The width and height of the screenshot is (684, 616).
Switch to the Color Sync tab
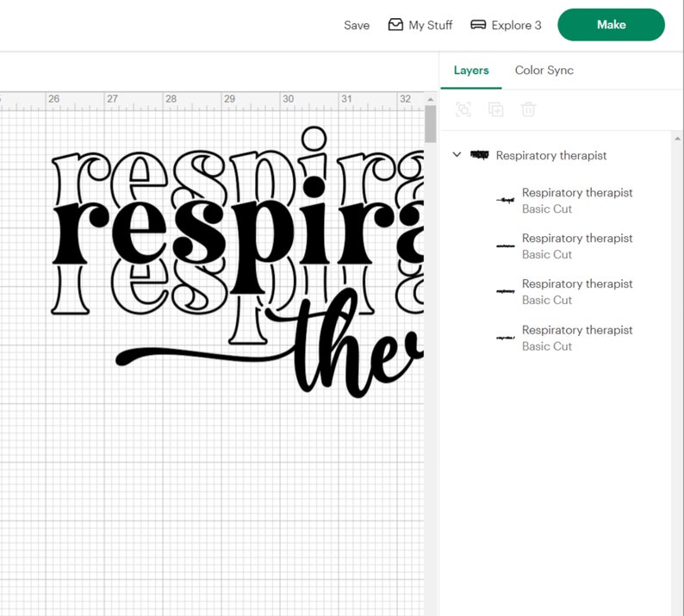(544, 71)
